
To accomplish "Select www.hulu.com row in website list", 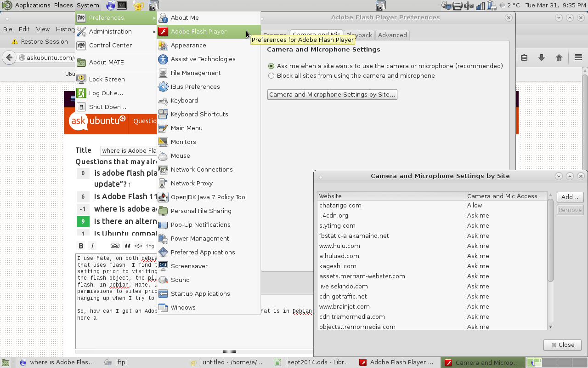I will (432, 246).
